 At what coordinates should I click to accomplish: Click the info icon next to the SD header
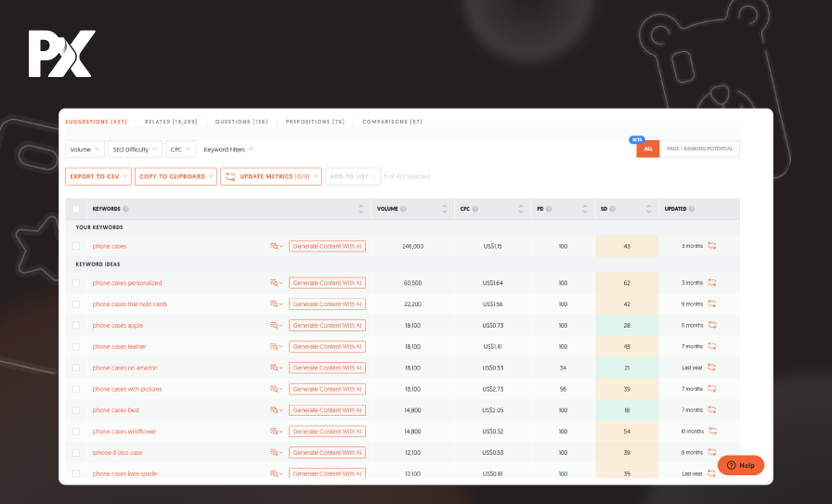[612, 209]
